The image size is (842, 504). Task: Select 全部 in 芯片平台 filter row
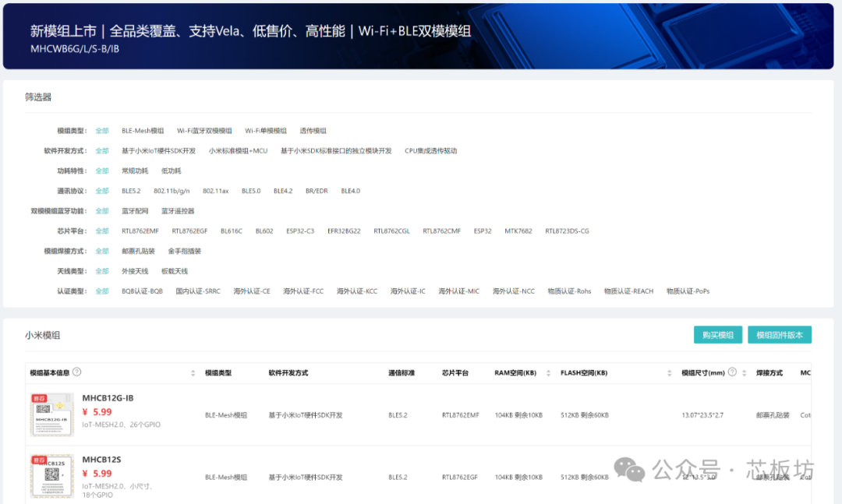coord(102,231)
